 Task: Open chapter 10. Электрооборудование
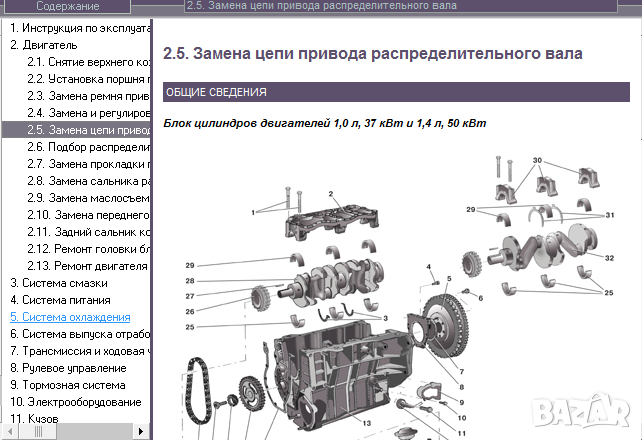click(76, 402)
